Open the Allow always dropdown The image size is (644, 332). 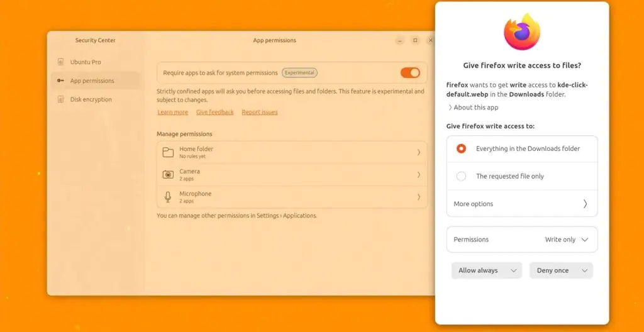(487, 270)
